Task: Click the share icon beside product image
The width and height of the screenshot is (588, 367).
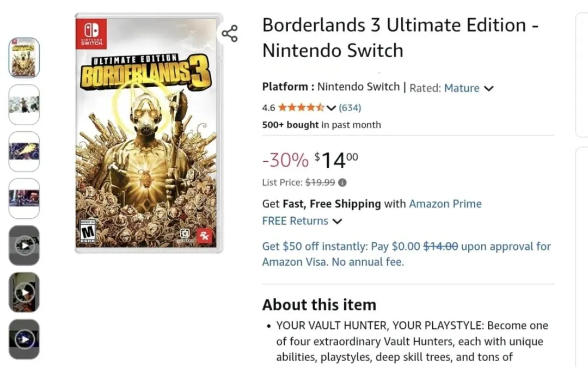Action: [x=230, y=33]
